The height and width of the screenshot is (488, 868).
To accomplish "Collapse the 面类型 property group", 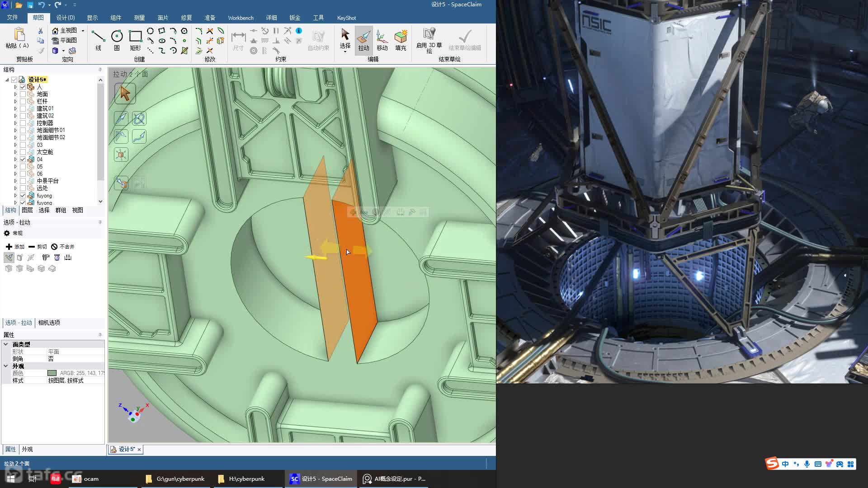I will 6,344.
